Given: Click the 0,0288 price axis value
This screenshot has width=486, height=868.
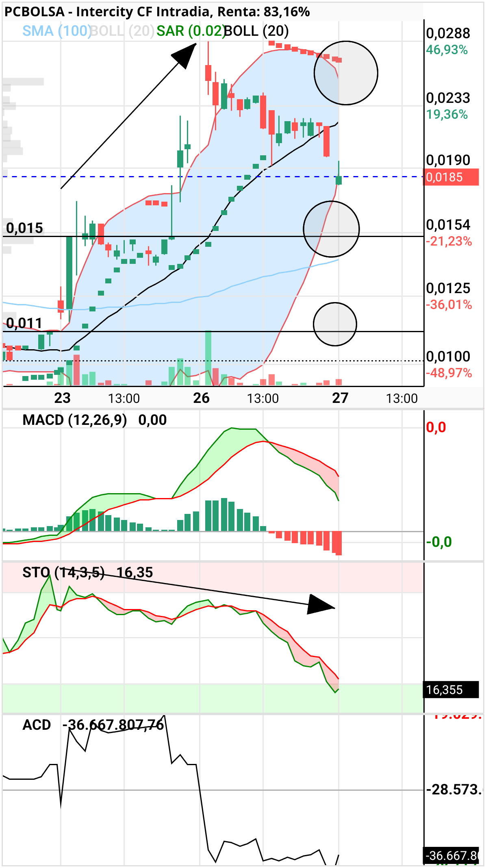Looking at the screenshot, I should (448, 33).
